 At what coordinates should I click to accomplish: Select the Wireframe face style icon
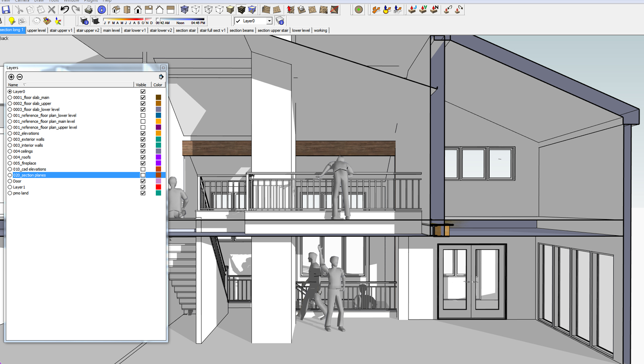208,9
